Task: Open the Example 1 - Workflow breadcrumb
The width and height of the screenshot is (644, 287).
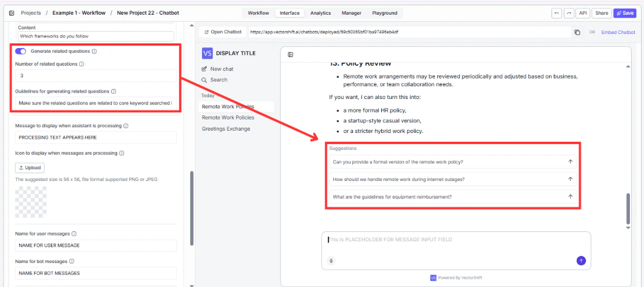Action: pyautogui.click(x=79, y=13)
